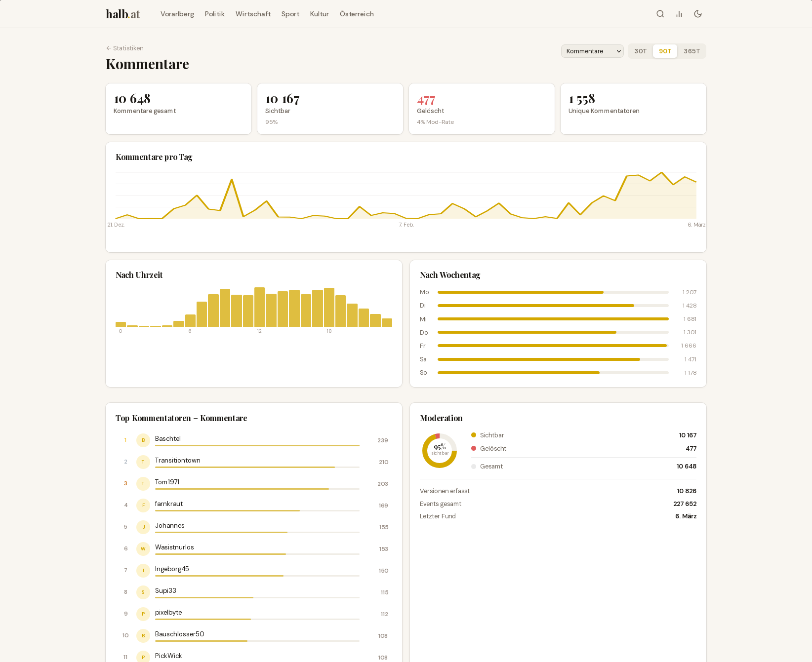This screenshot has height=662, width=812.
Task: Select the 90T time range
Action: pyautogui.click(x=665, y=51)
